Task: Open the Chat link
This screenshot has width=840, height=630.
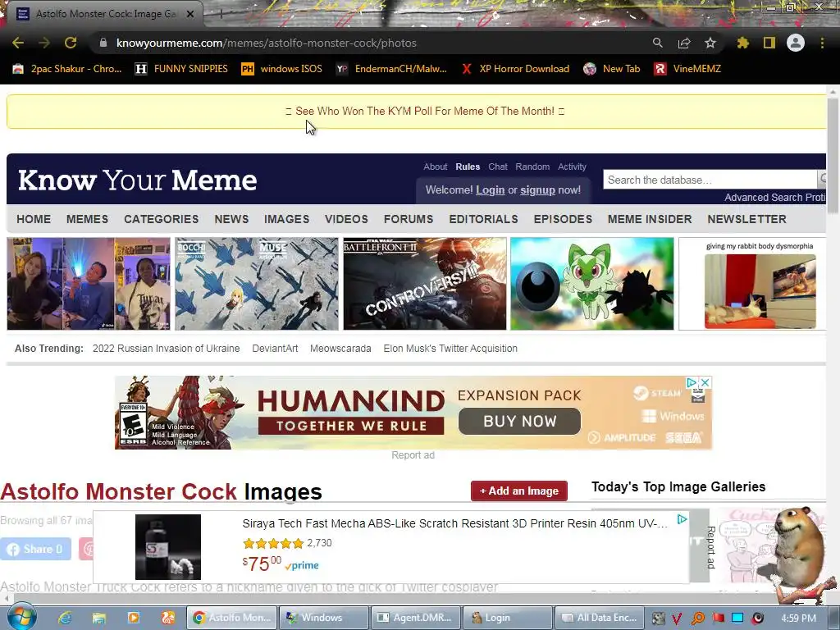Action: click(498, 167)
